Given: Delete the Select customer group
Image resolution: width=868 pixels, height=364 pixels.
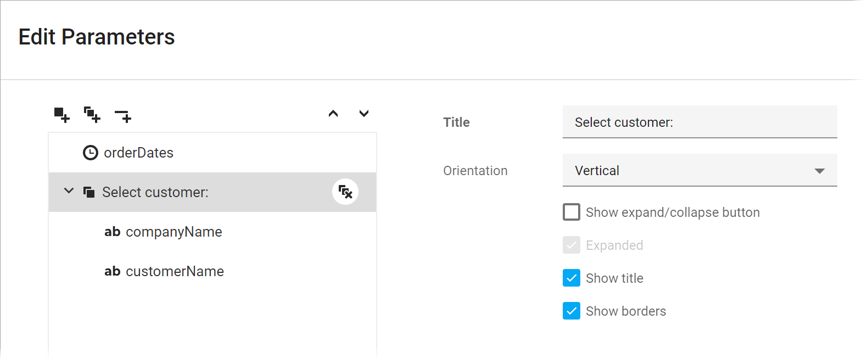Looking at the screenshot, I should tap(345, 192).
